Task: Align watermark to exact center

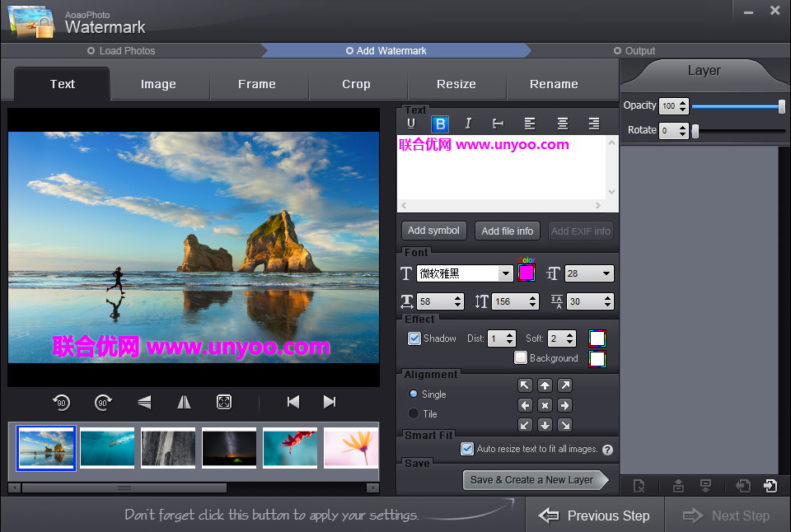Action: coord(545,405)
